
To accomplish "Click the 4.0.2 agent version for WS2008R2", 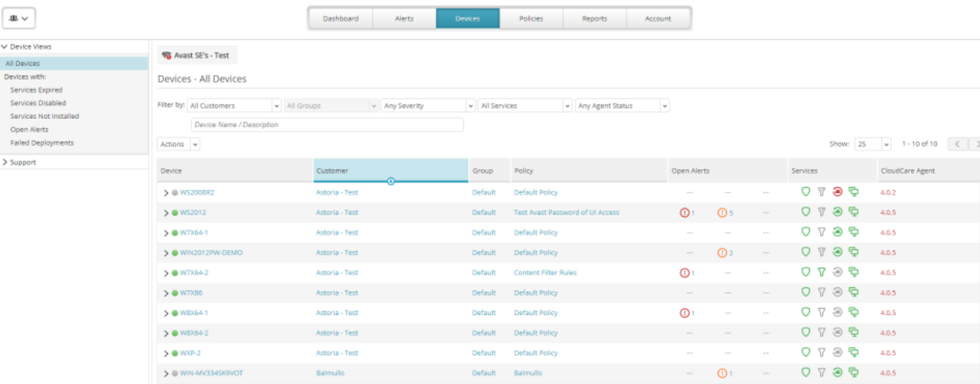I will pos(888,192).
